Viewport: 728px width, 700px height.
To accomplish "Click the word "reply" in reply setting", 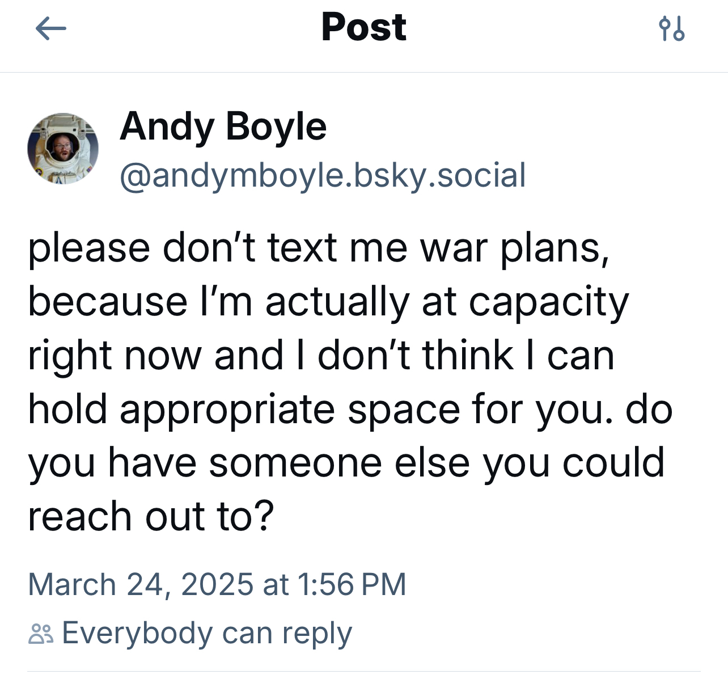I will (x=317, y=634).
